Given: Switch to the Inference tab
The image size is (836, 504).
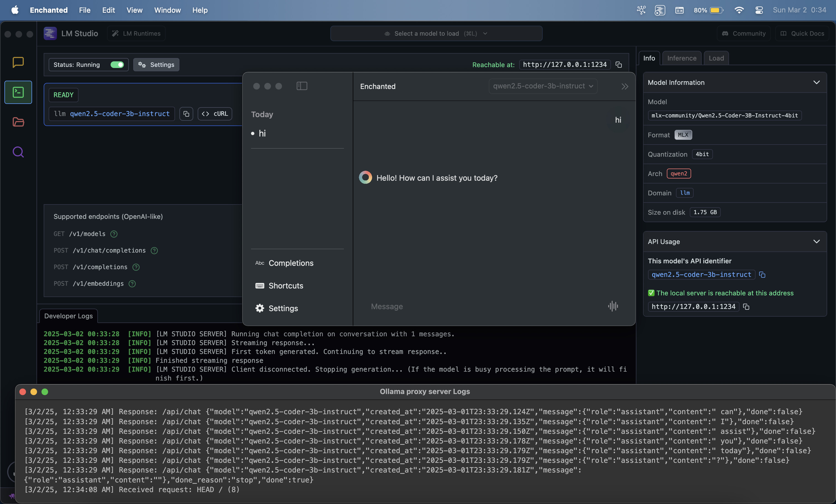Looking at the screenshot, I should point(681,58).
